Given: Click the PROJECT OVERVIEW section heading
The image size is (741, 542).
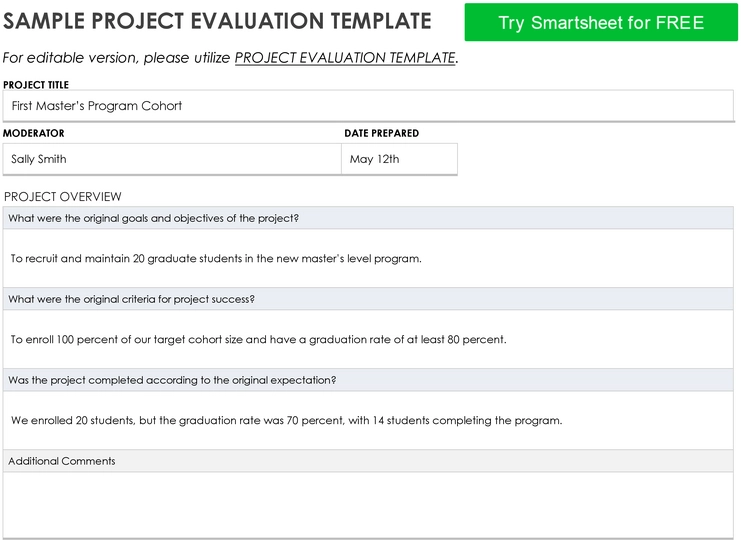Looking at the screenshot, I should point(62,197).
